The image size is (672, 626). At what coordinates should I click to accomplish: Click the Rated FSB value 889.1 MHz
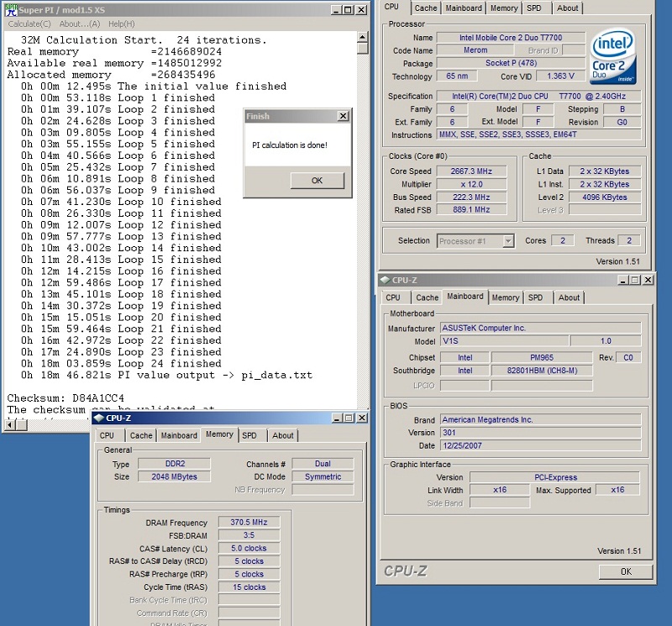[471, 210]
